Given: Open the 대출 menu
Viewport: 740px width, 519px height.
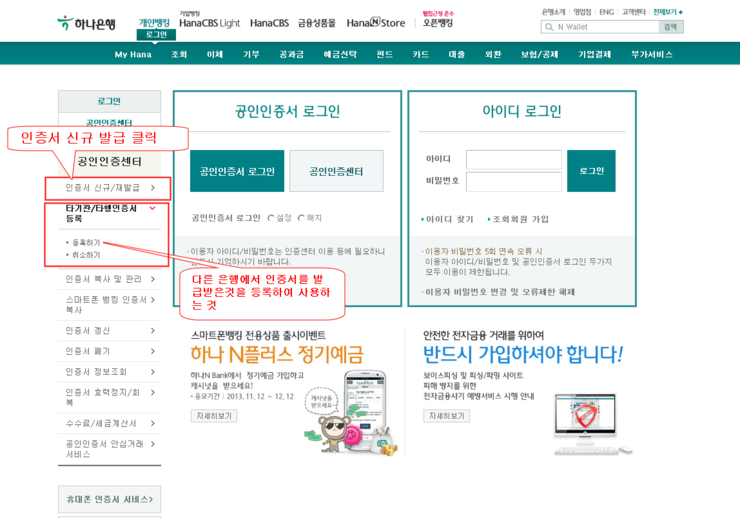Looking at the screenshot, I should coord(457,54).
